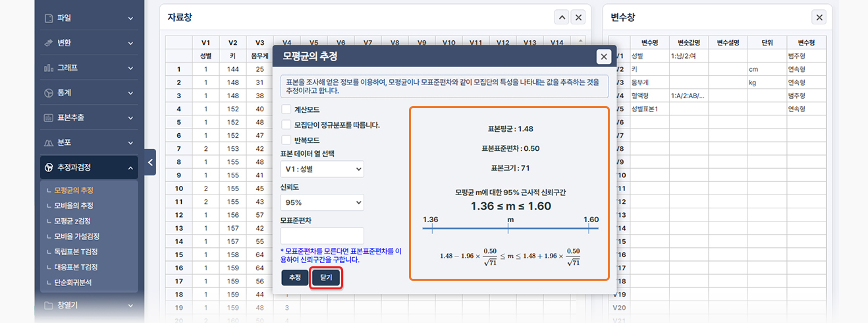868x323 pixels.
Task: Click the 모표준편차 input field
Action: coord(322,236)
